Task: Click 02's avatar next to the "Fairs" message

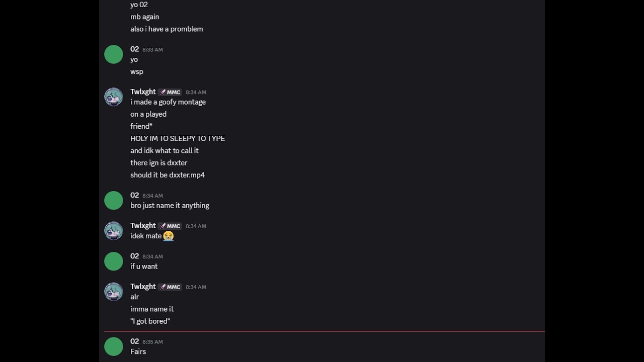Action: tap(113, 347)
